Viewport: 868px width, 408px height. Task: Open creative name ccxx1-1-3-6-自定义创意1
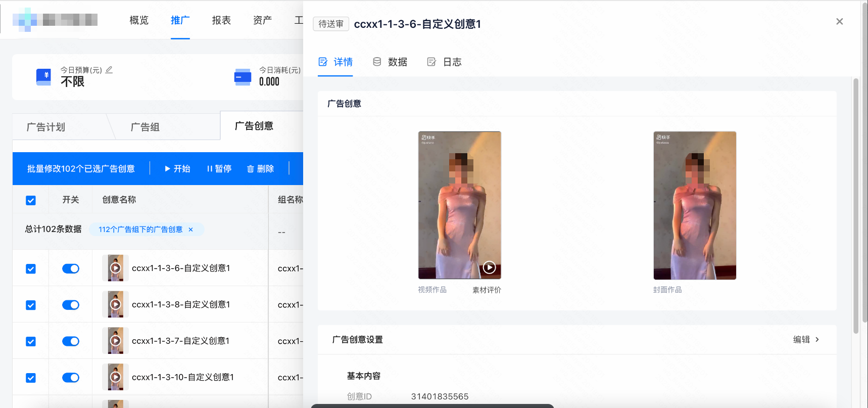click(x=181, y=268)
